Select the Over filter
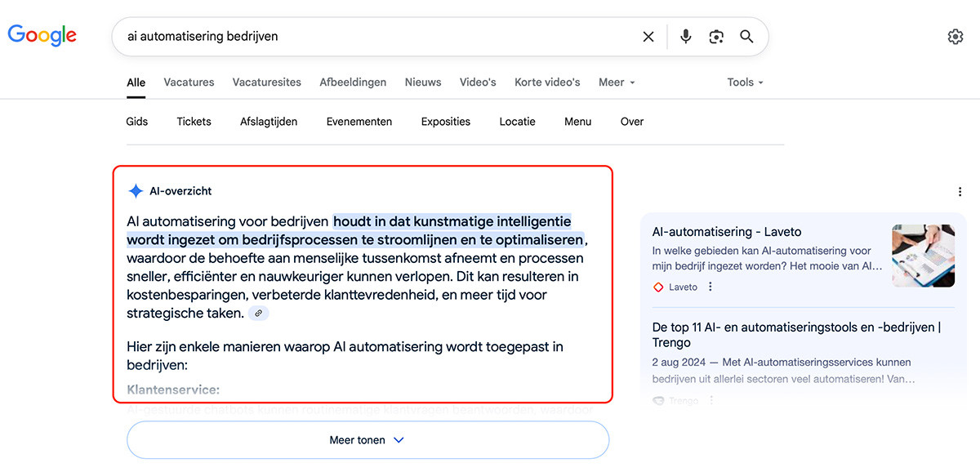The image size is (980, 472). (632, 122)
